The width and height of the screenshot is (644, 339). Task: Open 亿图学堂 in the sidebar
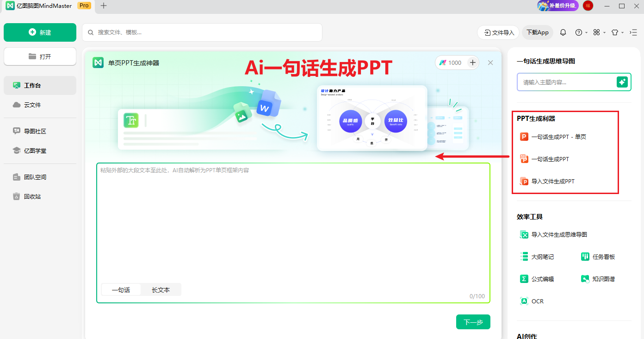[40, 151]
